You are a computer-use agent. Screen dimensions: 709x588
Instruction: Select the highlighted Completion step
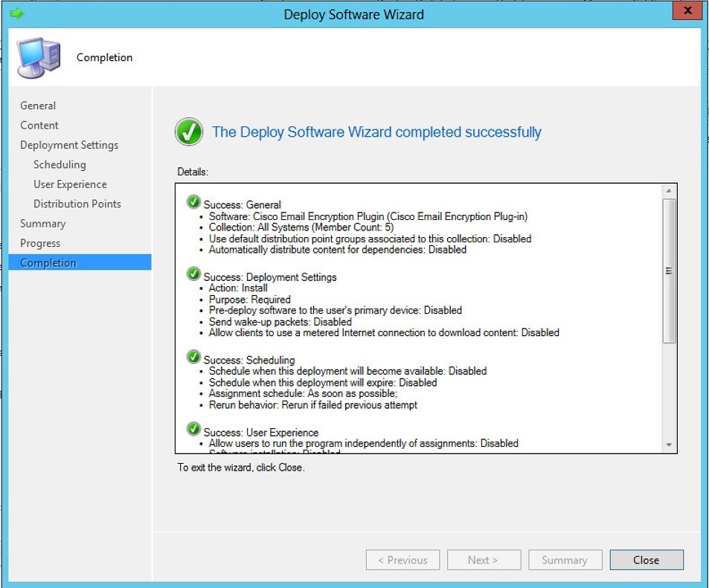point(48,262)
